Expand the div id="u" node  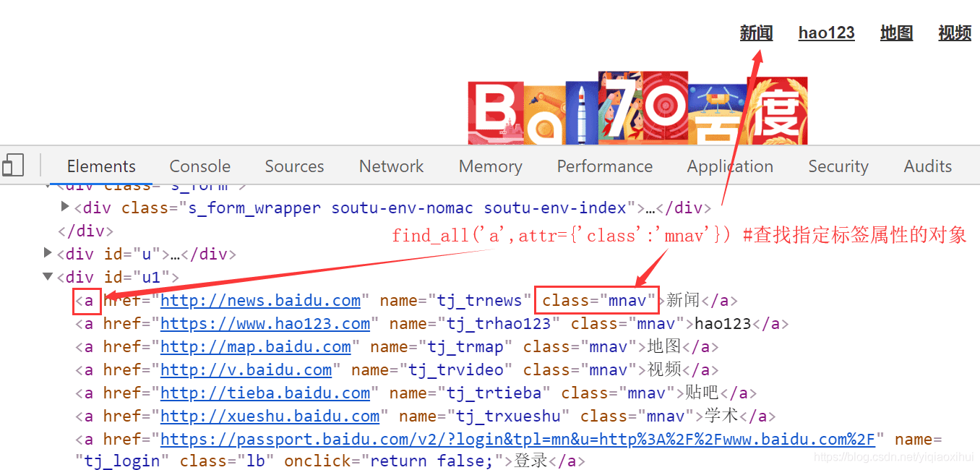pyautogui.click(x=48, y=253)
